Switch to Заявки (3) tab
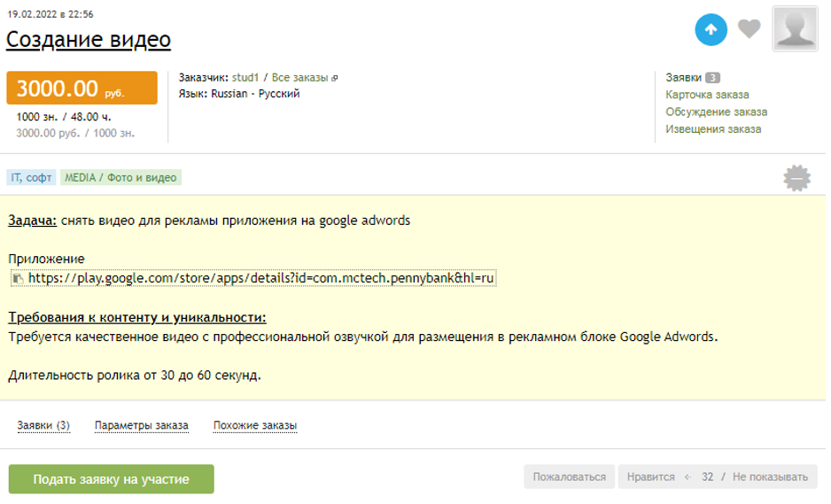The image size is (831, 504). [43, 425]
